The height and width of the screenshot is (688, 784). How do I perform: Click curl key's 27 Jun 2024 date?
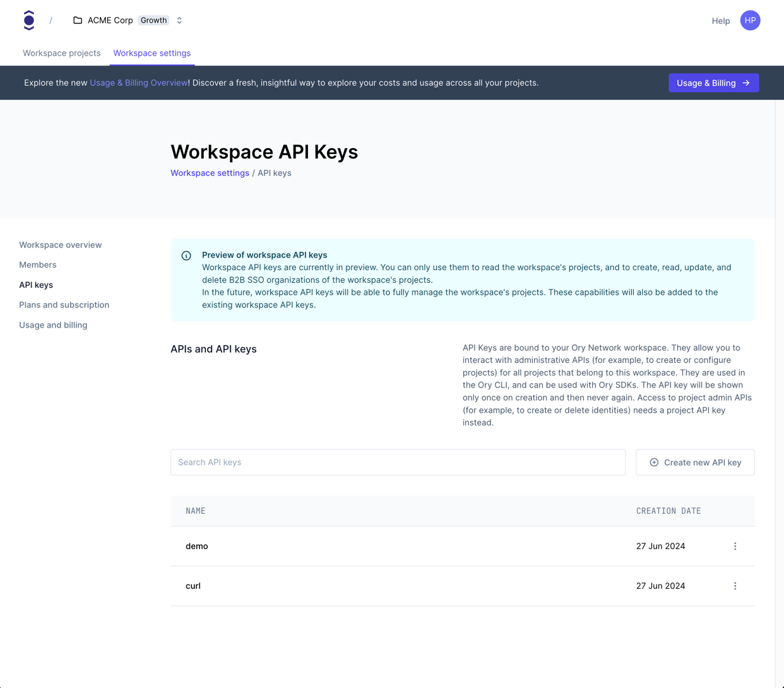(x=660, y=586)
